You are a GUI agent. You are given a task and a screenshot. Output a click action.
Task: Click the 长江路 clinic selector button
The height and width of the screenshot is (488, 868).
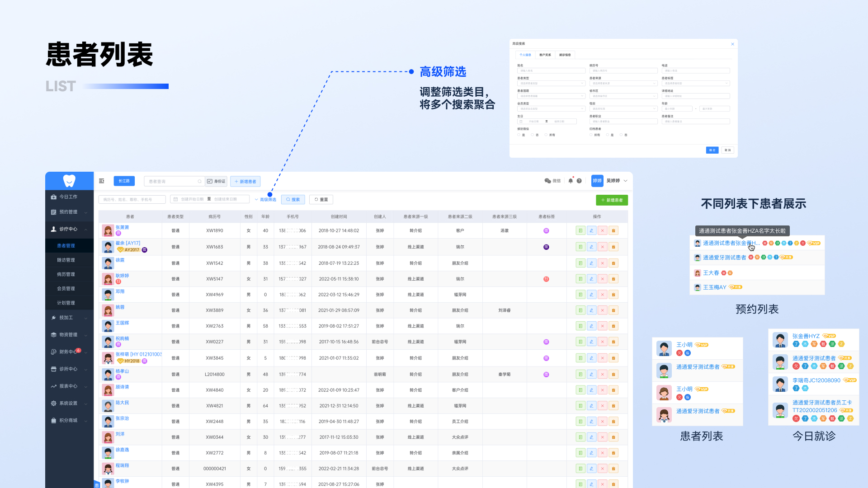coord(124,181)
